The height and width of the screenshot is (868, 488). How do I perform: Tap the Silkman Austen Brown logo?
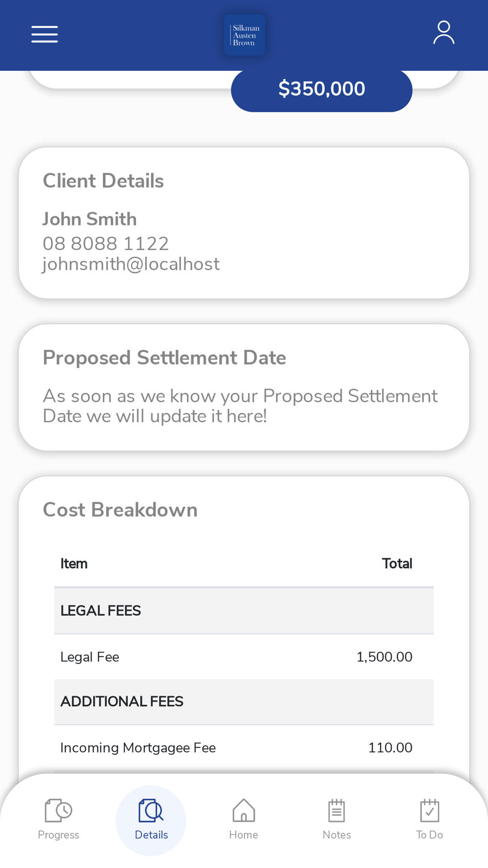pyautogui.click(x=244, y=35)
